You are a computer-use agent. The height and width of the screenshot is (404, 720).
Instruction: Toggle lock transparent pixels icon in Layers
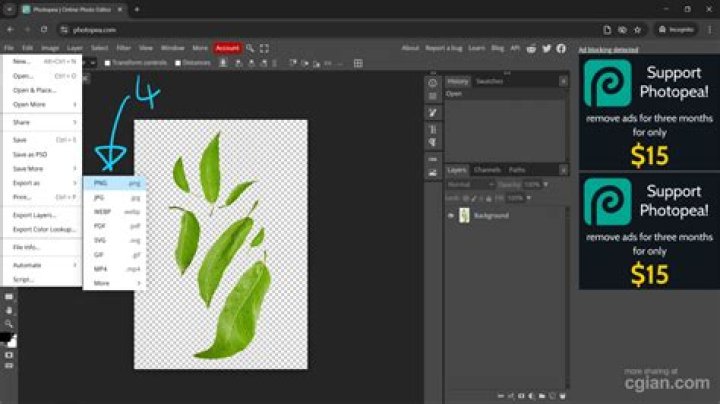click(465, 199)
